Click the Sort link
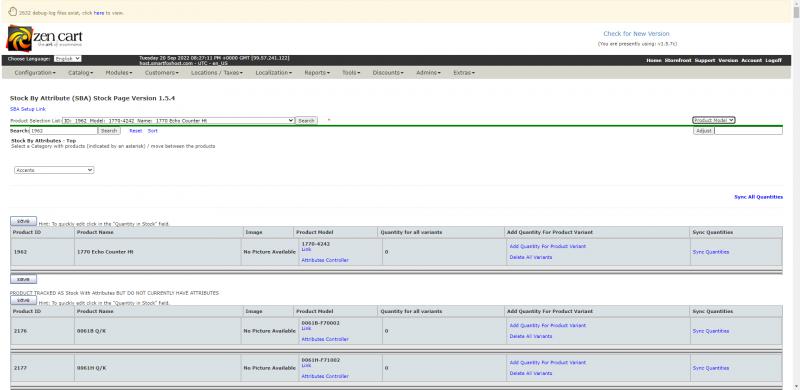800x390 pixels. (153, 131)
